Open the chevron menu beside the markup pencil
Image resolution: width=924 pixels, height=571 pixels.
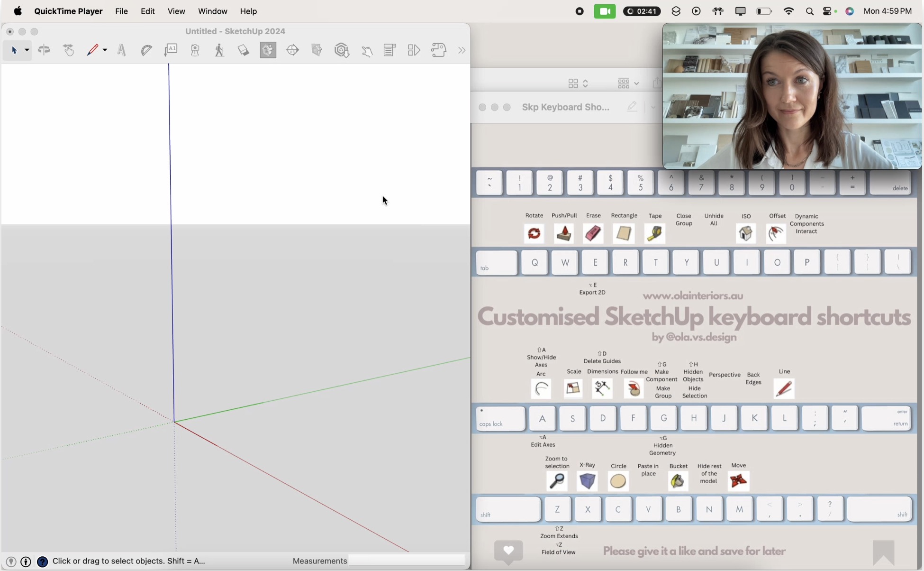653,107
